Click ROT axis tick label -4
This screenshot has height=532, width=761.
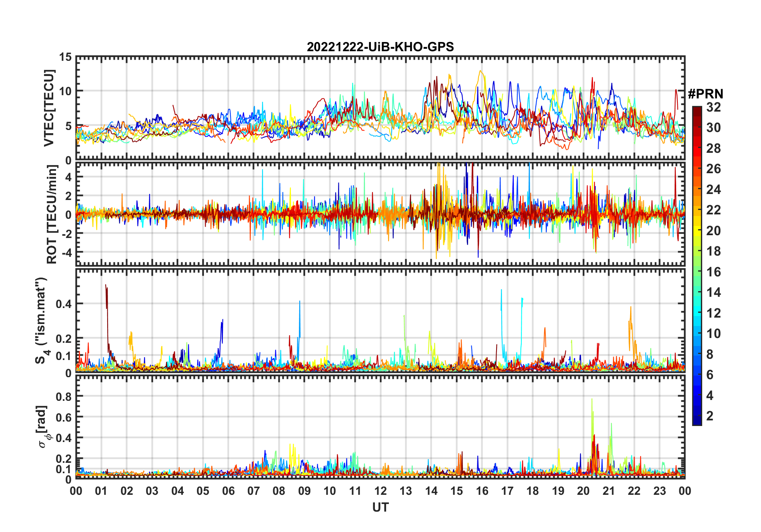click(66, 253)
